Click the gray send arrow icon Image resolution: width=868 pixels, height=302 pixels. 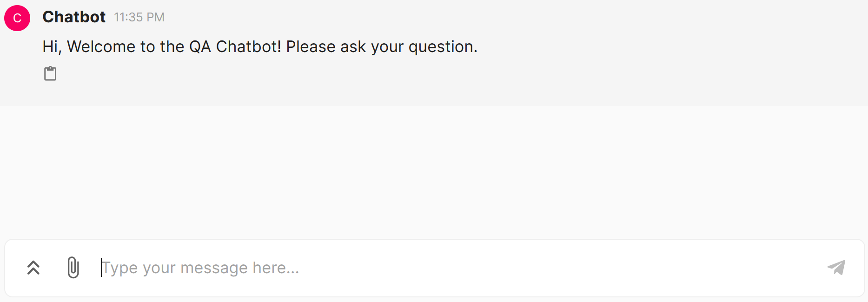pyautogui.click(x=836, y=268)
